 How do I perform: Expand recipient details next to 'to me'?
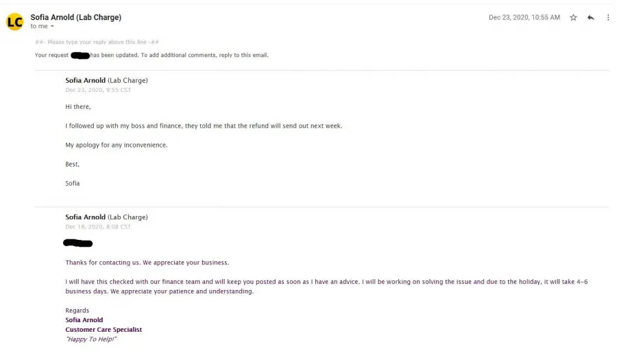coord(52,26)
